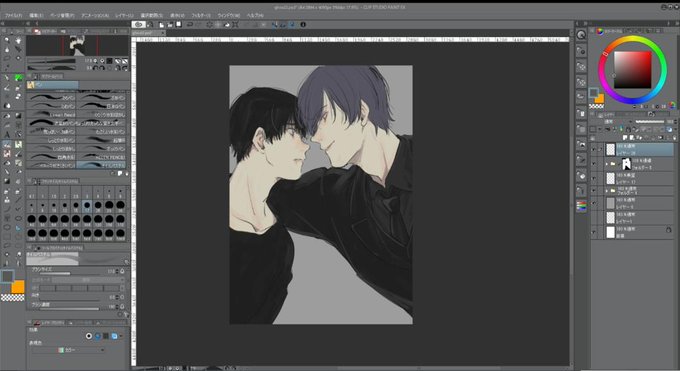Image resolution: width=680 pixels, height=371 pixels.
Task: Hide the white paper layer
Action: tap(594, 232)
